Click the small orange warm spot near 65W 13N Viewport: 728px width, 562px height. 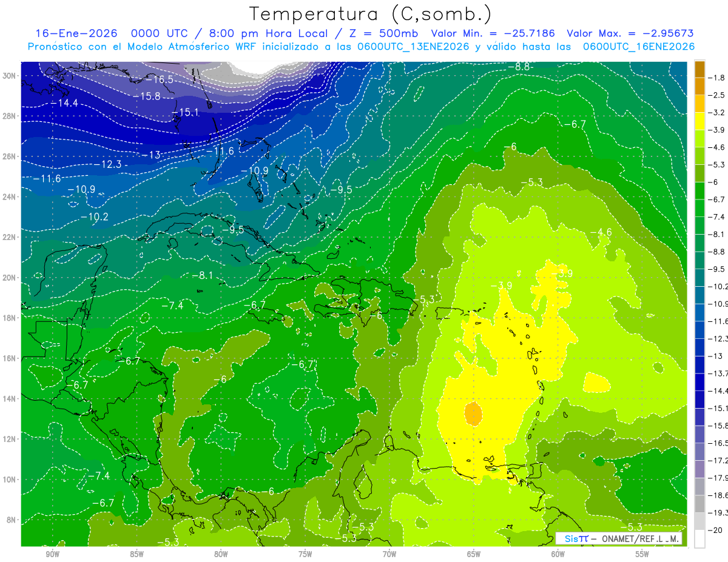473,413
